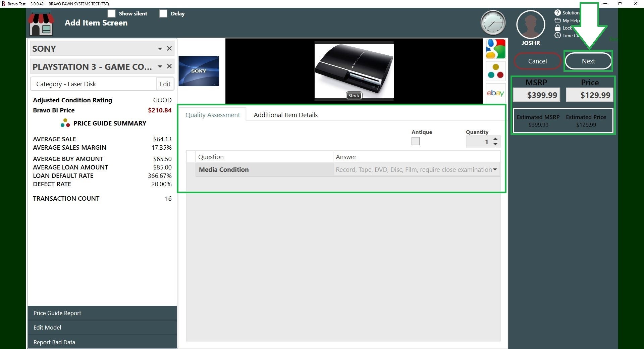Click the Question column header

[x=264, y=157]
